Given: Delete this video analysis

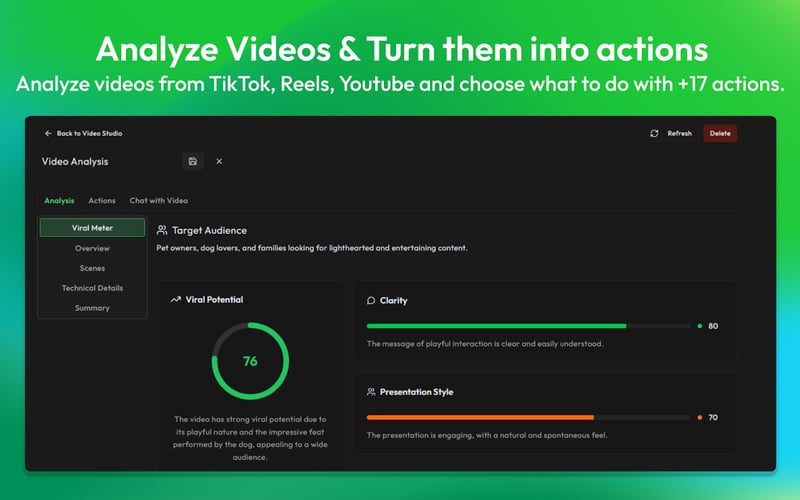Looking at the screenshot, I should pyautogui.click(x=720, y=133).
